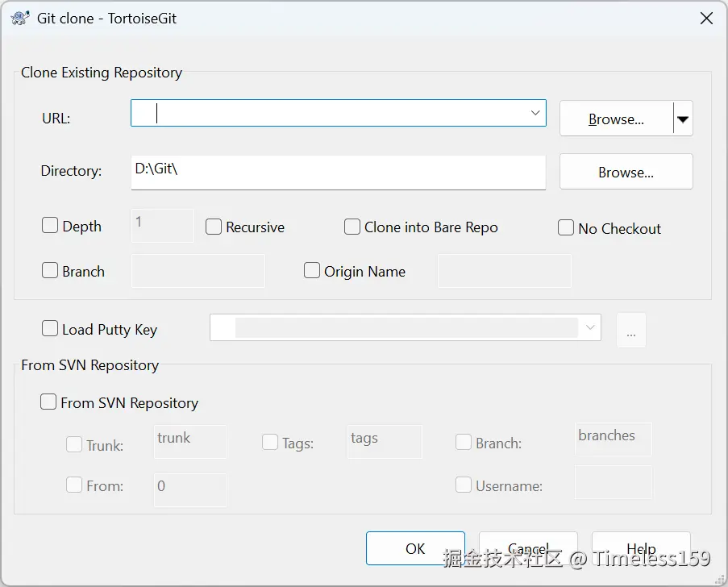
Task: Enable the Depth checkbox
Action: (x=50, y=225)
